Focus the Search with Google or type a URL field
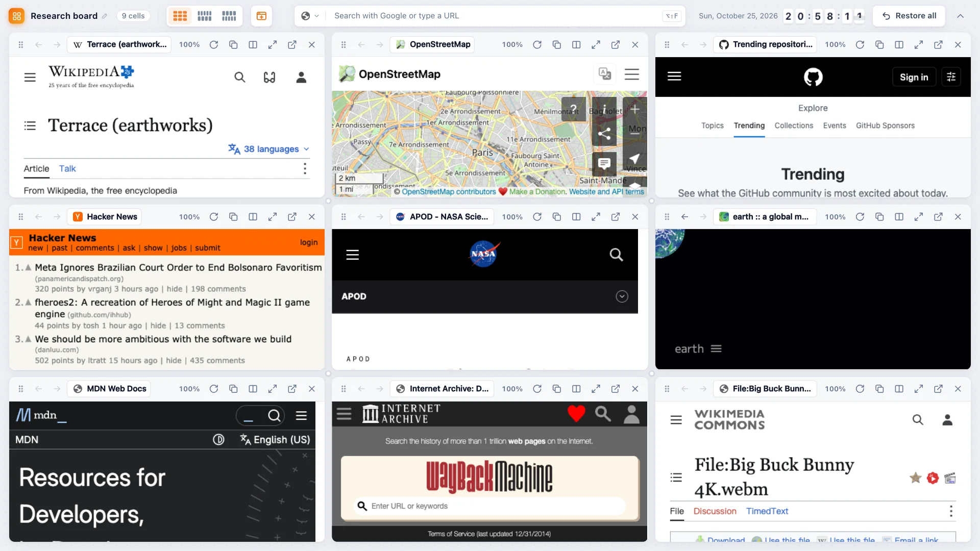The width and height of the screenshot is (980, 551). pos(495,16)
